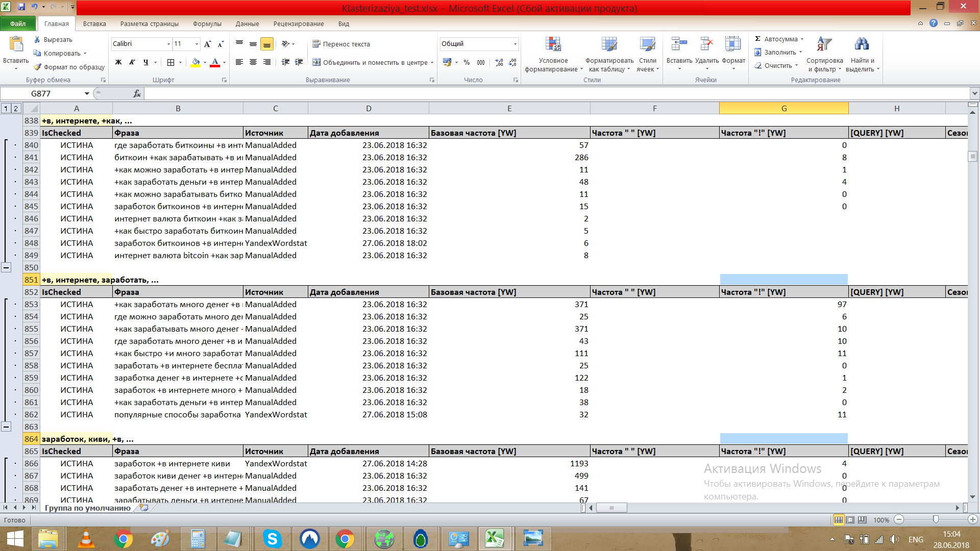Open the font name Calibri dropdown
The width and height of the screenshot is (980, 551).
click(168, 44)
